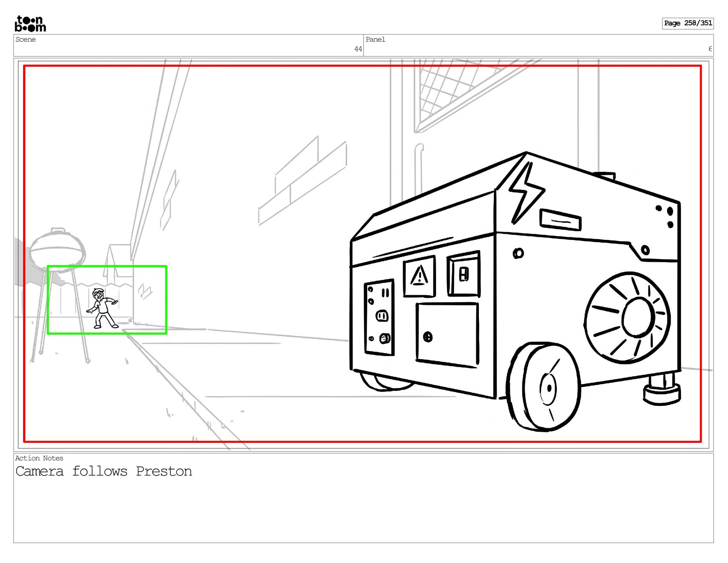Click the round fan vent on generator

[x=628, y=317]
